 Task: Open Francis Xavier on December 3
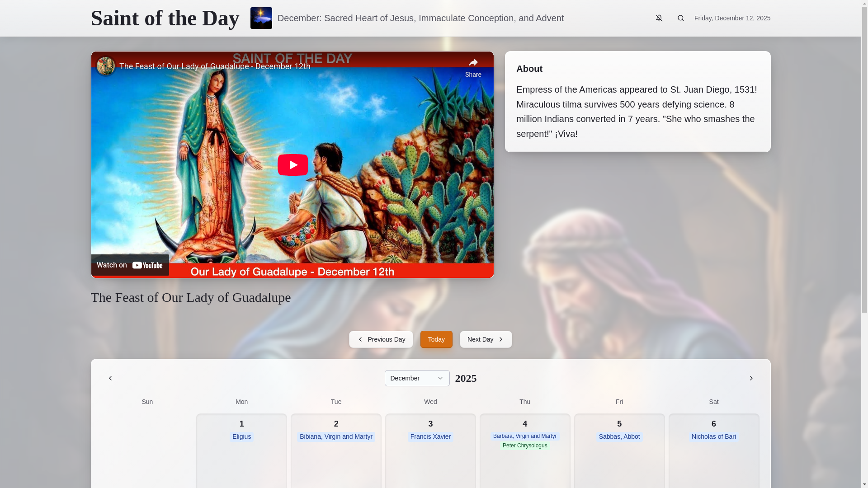point(430,436)
